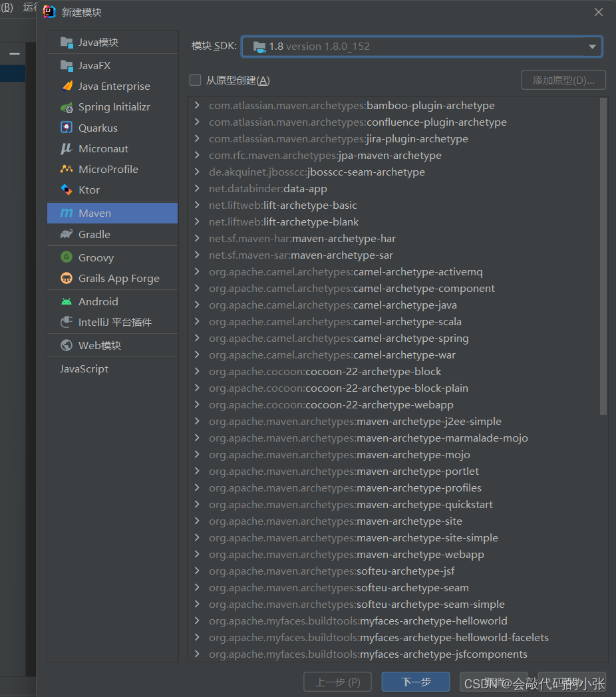
Task: Click the Web module globe icon
Action: point(67,345)
